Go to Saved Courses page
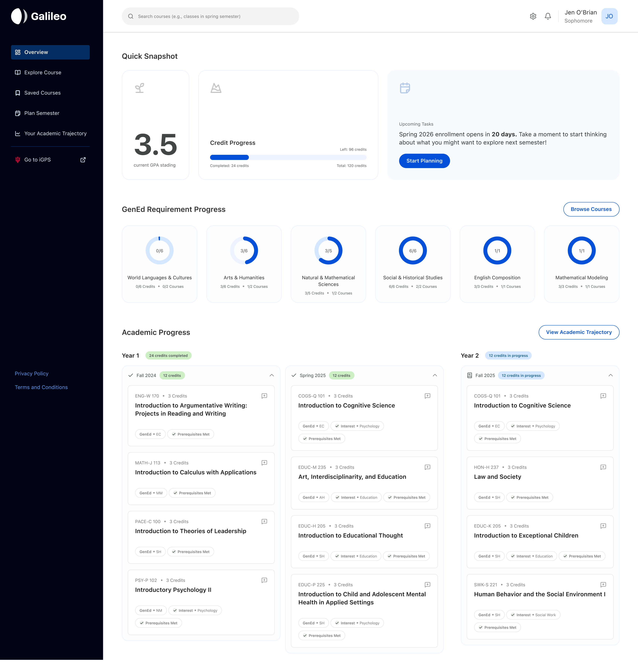Image resolution: width=638 pixels, height=672 pixels. pos(42,93)
